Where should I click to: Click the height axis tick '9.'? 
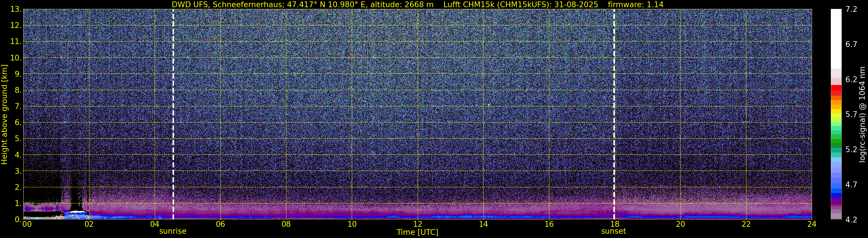(x=18, y=74)
